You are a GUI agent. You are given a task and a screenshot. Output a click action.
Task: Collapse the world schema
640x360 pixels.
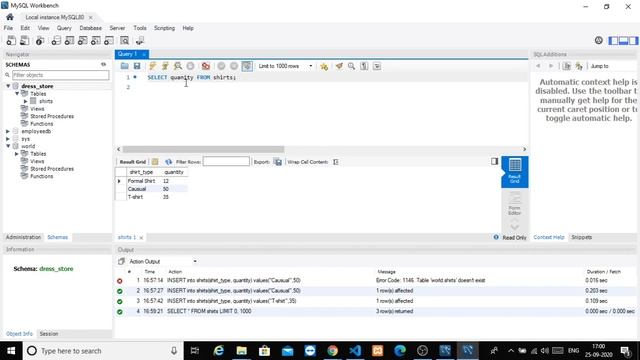[x=8, y=146]
